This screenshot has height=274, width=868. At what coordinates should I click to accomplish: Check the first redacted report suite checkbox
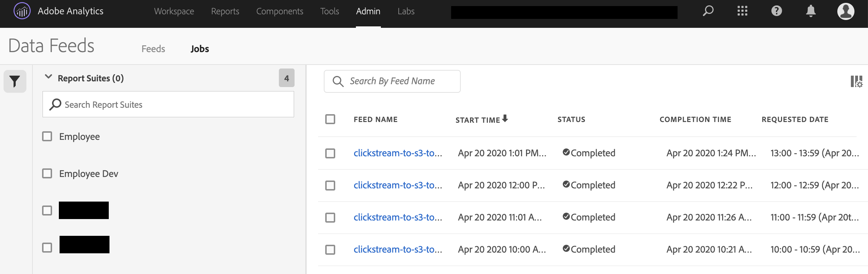47,210
